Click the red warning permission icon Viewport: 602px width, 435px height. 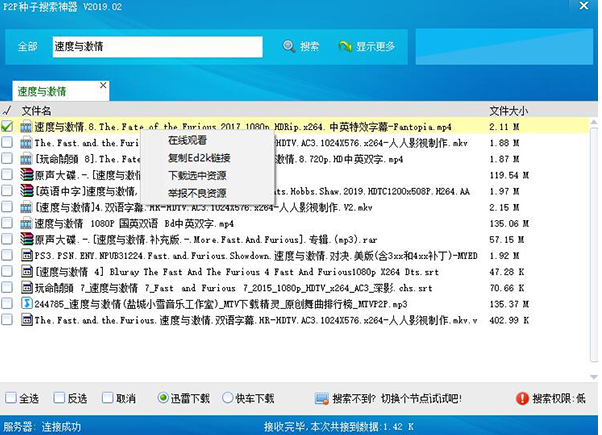click(x=522, y=399)
